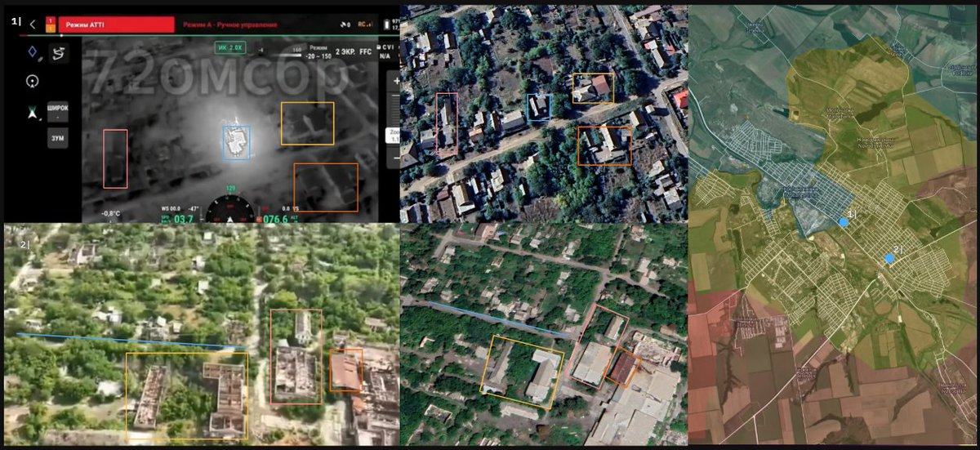Click the zoom plus button
The height and width of the screenshot is (450, 980).
pyautogui.click(x=396, y=82)
